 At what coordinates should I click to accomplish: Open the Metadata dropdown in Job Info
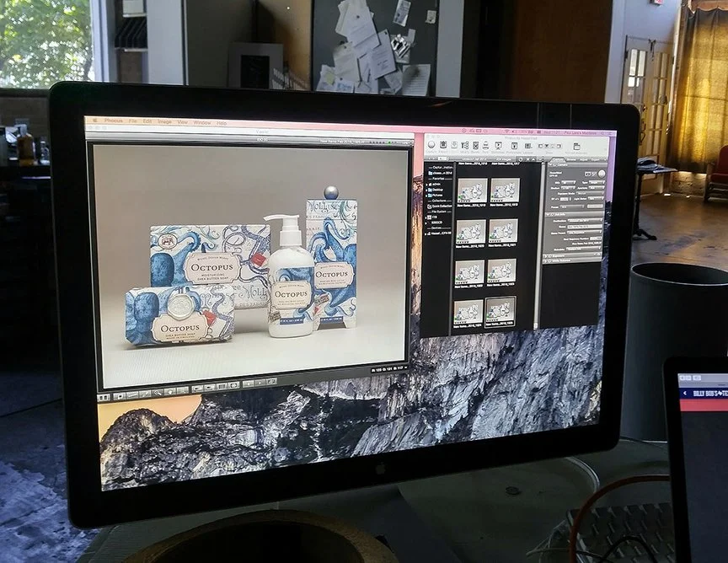click(x=583, y=249)
